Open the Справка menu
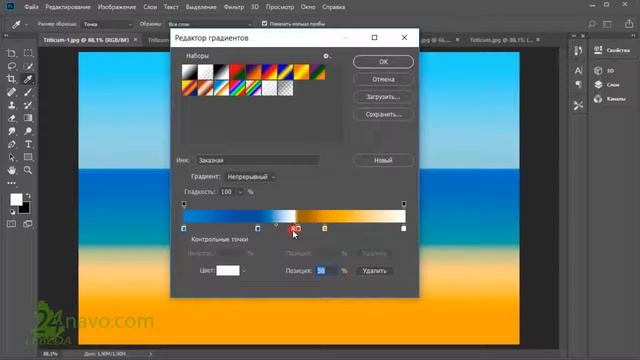This screenshot has width=640, height=360. (x=333, y=7)
